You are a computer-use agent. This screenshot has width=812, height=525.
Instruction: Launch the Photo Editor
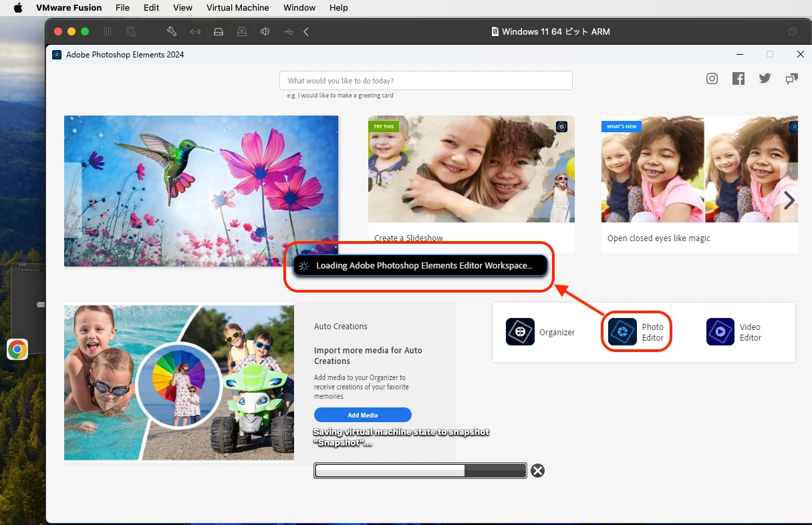[x=636, y=332]
